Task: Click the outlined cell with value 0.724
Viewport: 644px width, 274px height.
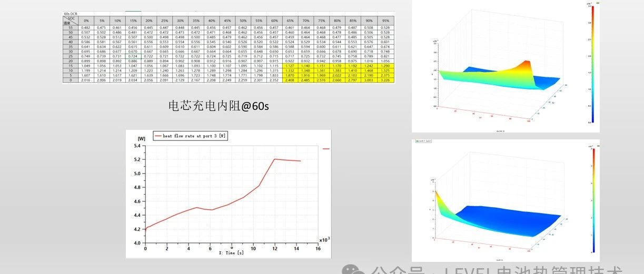Action: pyautogui.click(x=133, y=56)
